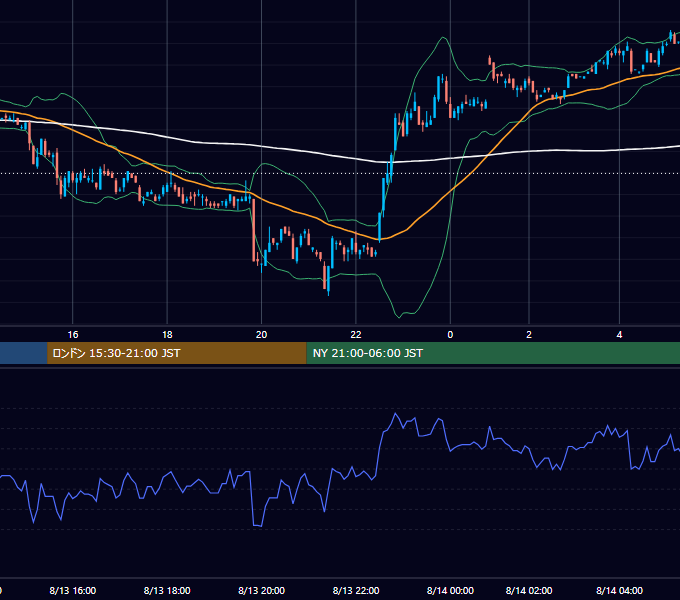Click the 2 hour label on the chart axis
The height and width of the screenshot is (600, 680).
click(529, 335)
